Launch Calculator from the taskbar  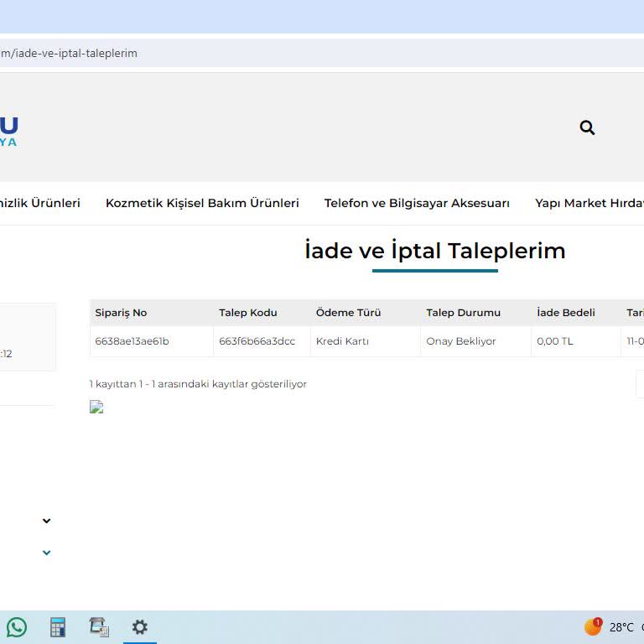(58, 627)
